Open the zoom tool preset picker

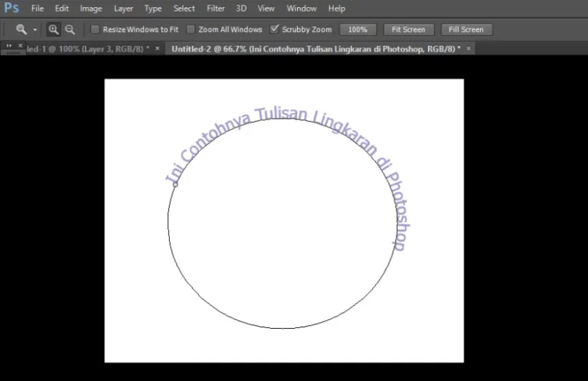(x=35, y=29)
